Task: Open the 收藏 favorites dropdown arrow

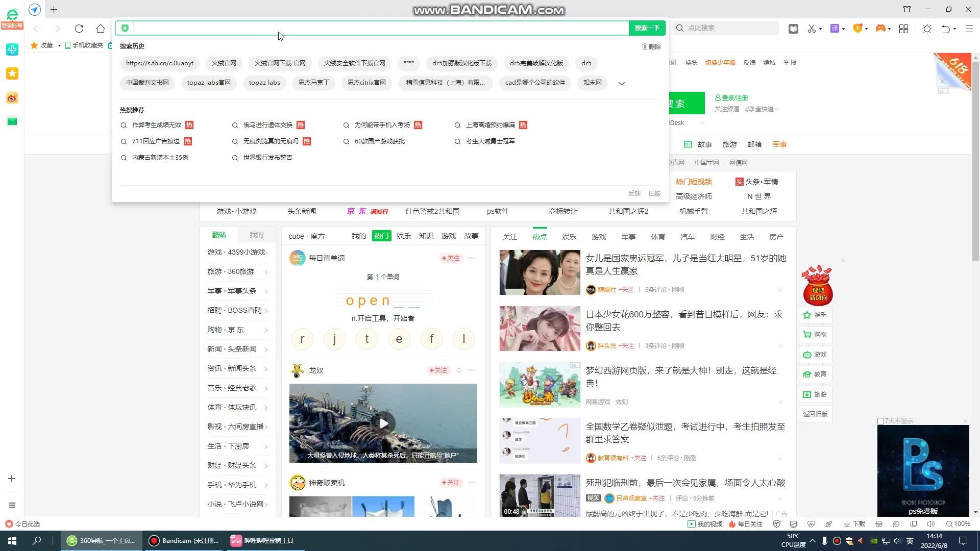Action: 59,45
